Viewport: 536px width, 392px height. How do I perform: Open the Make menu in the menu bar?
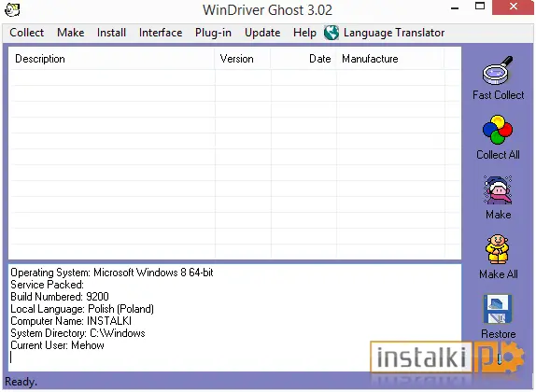pyautogui.click(x=71, y=33)
